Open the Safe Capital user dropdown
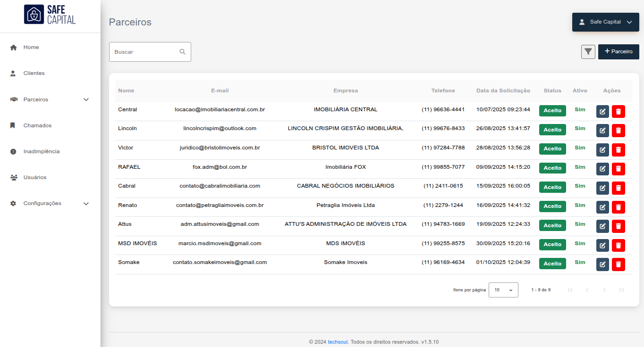 605,22
